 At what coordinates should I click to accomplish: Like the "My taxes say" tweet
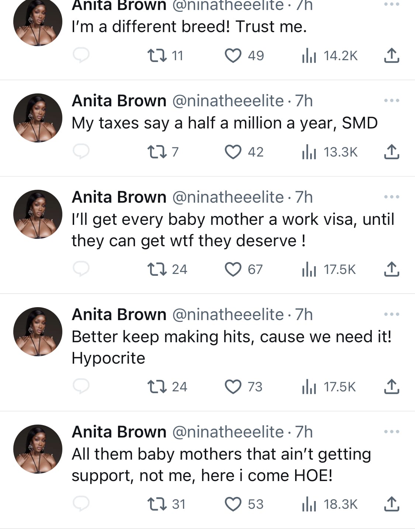[x=233, y=152]
